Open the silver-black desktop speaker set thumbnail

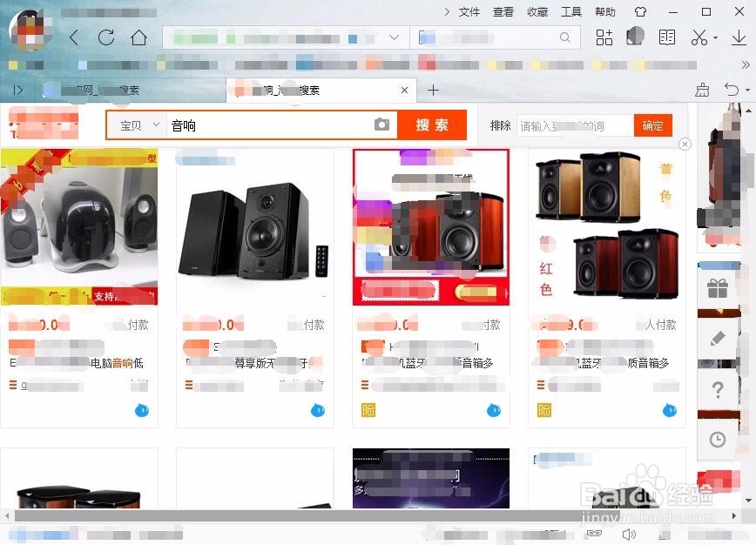[79, 227]
